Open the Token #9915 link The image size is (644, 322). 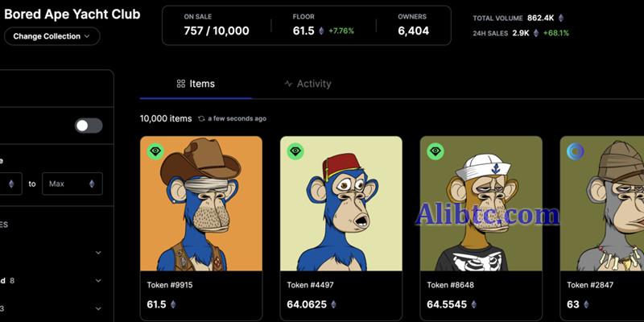pyautogui.click(x=170, y=285)
